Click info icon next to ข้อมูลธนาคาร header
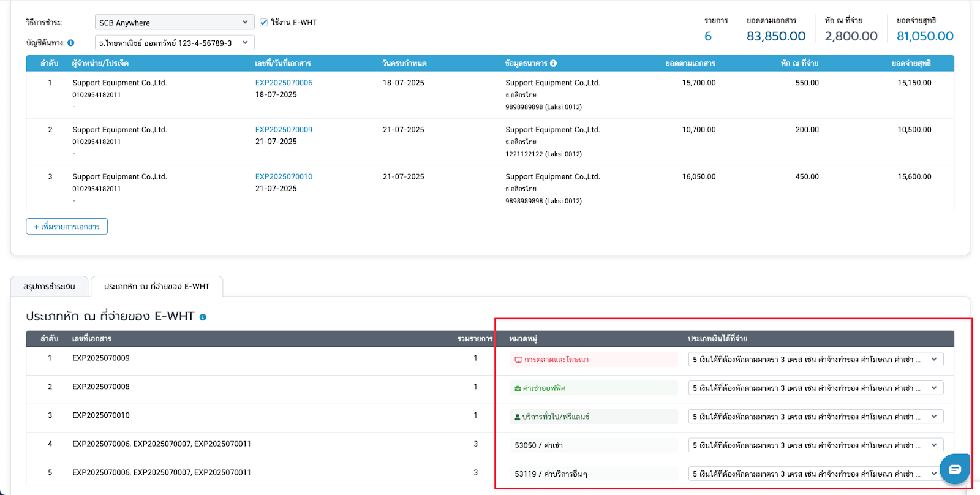This screenshot has width=980, height=495. [553, 63]
